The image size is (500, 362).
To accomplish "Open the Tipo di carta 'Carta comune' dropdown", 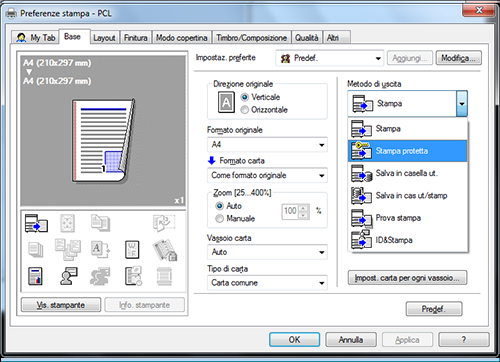I will [267, 283].
